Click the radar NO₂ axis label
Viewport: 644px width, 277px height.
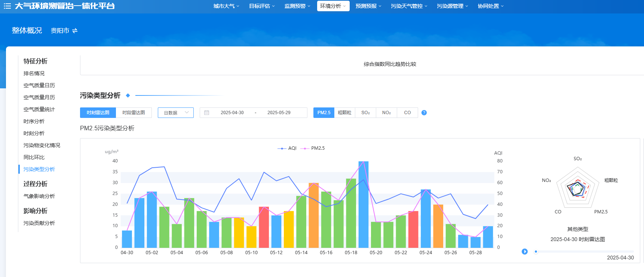(546, 180)
